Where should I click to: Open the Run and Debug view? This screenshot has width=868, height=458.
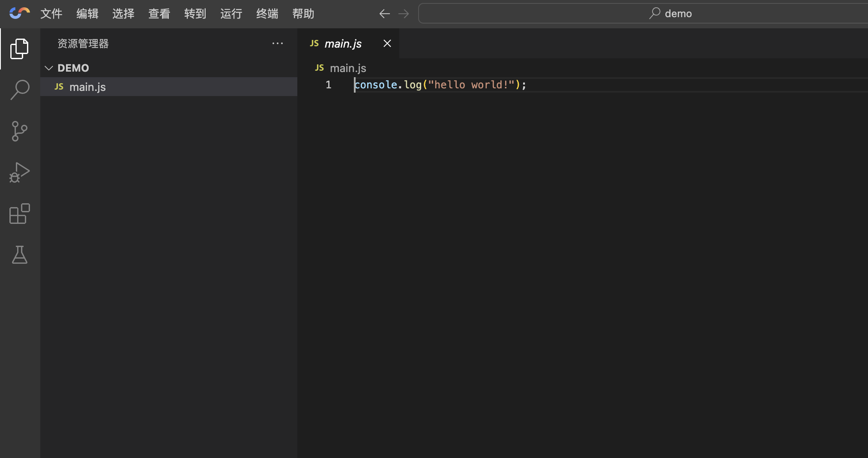pyautogui.click(x=20, y=172)
